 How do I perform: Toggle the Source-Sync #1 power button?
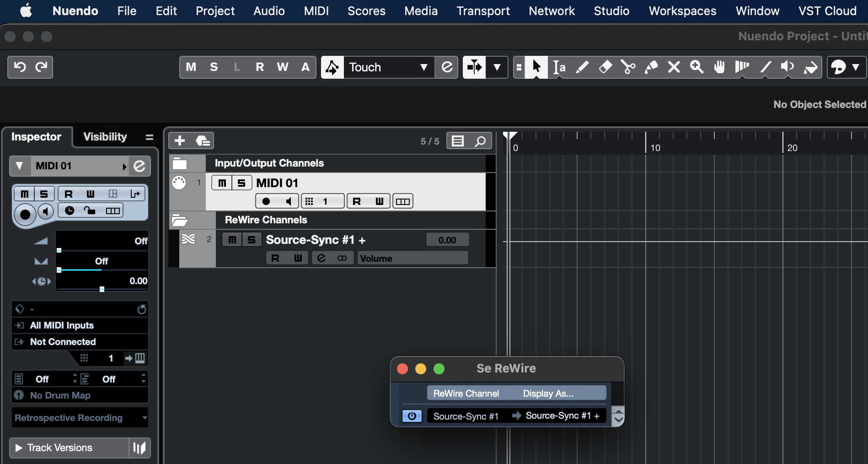point(412,416)
